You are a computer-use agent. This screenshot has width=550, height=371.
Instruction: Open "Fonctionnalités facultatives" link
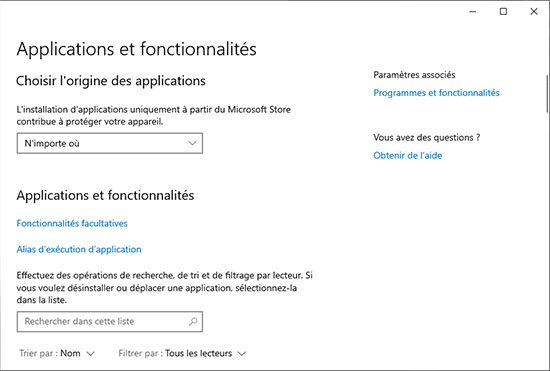coord(72,223)
